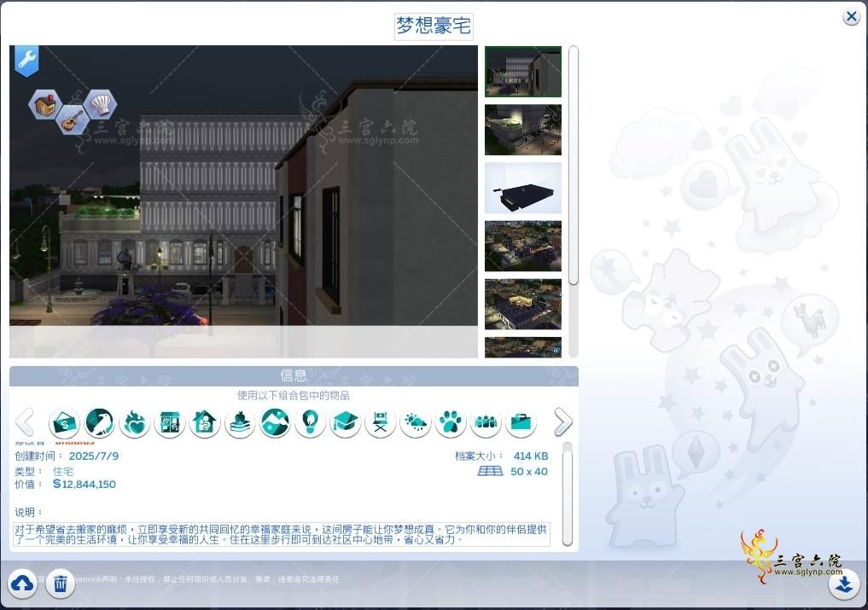This screenshot has width=868, height=610.
Task: Click the creation date 2025/7/9
Action: coord(94,456)
